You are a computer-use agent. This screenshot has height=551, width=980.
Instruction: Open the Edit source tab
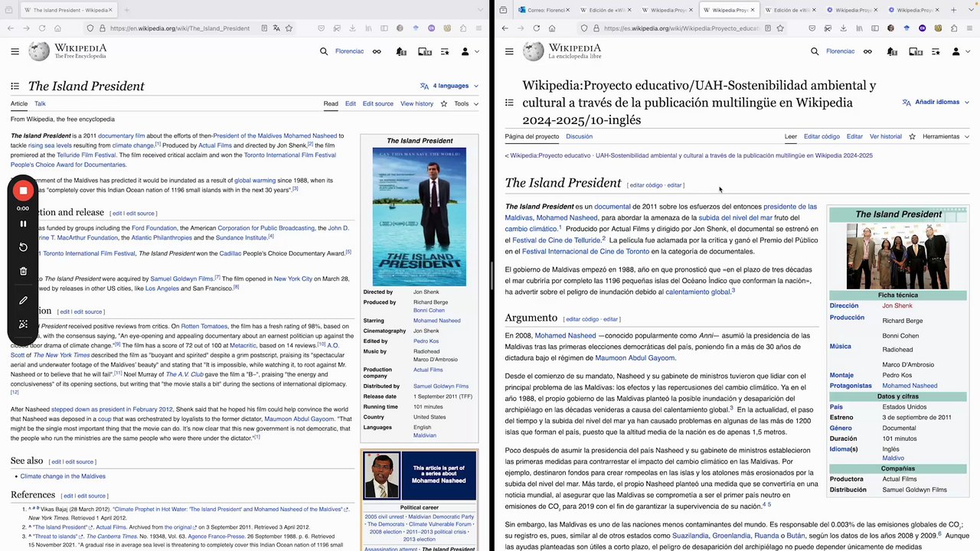click(x=378, y=103)
